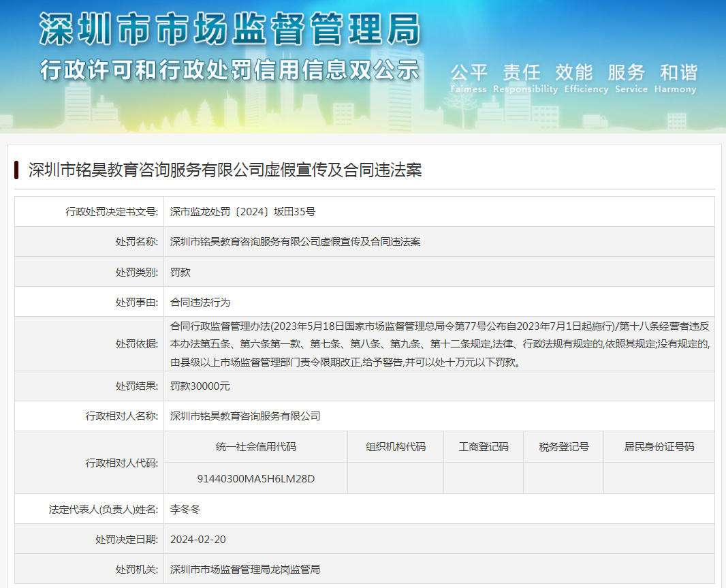The height and width of the screenshot is (588, 726).
Task: Click the 公平 Fairness slogan in banner
Action: (x=469, y=78)
